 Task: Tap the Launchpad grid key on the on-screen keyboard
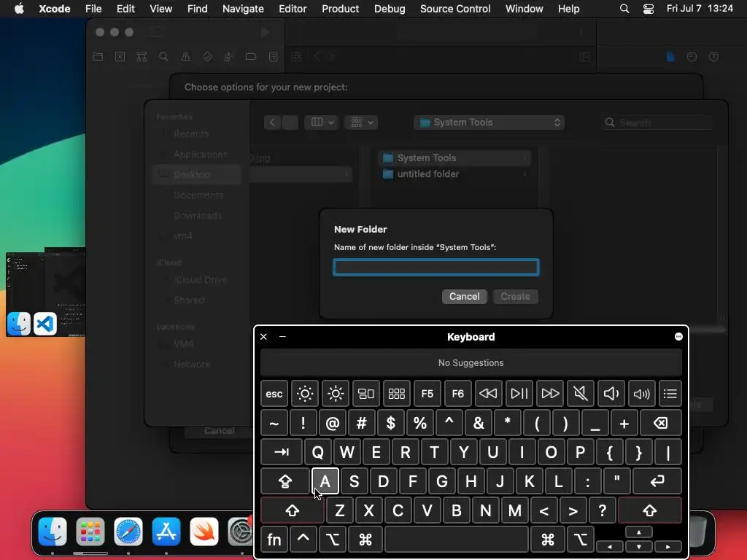397,394
